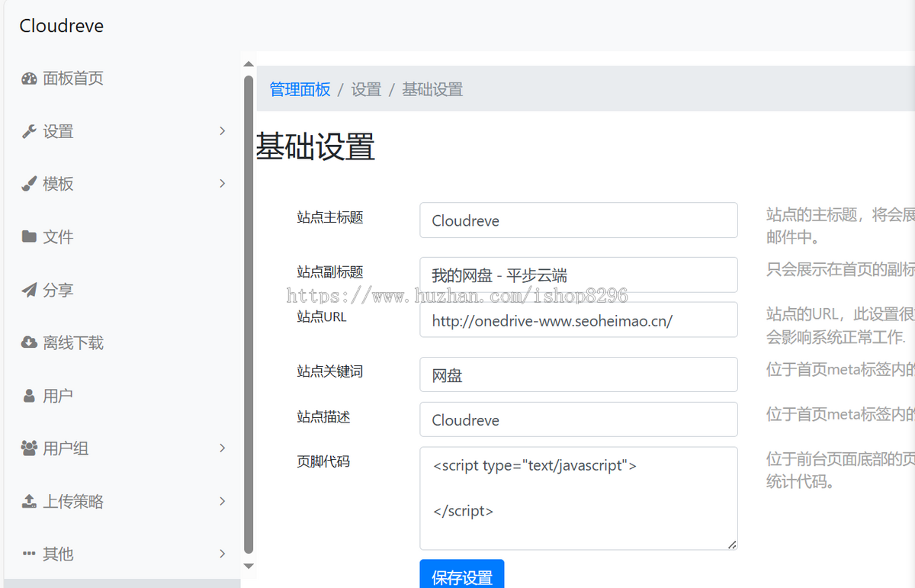The height and width of the screenshot is (588, 915).
Task: Click the sidebar vertical scrollbar thumb
Action: [x=248, y=314]
